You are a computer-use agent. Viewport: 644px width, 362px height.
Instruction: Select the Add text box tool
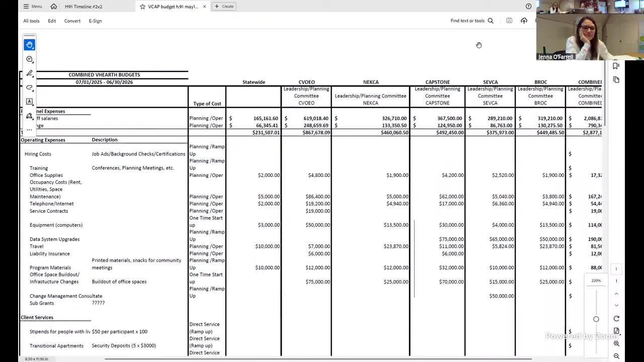tap(30, 102)
